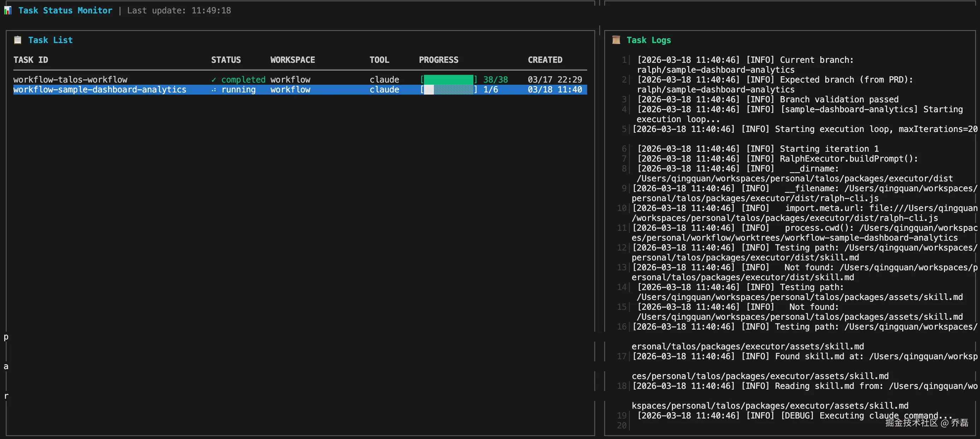This screenshot has width=980, height=439.
Task: Click the Task Logs panel title
Action: (648, 40)
